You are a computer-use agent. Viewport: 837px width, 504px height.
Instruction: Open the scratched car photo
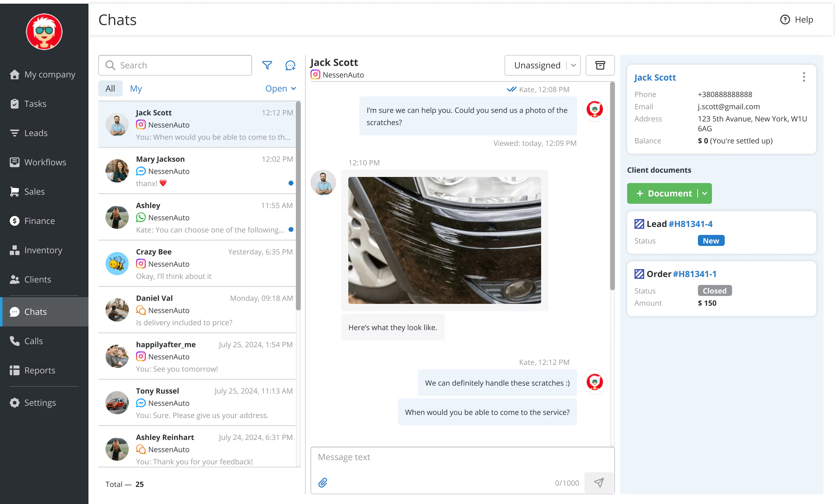(444, 240)
